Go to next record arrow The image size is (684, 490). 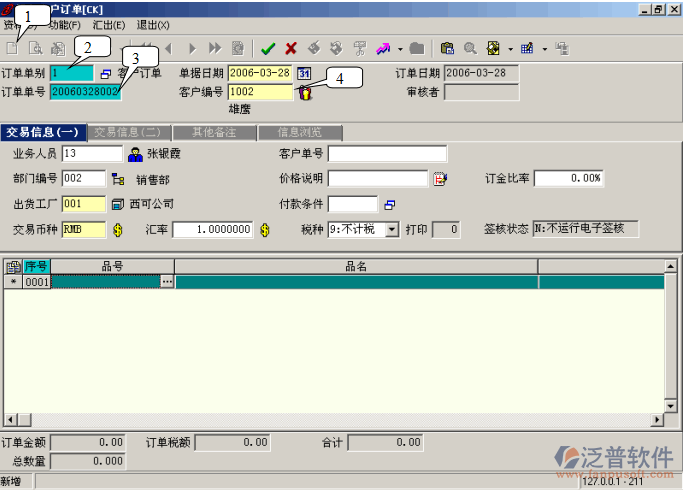tap(192, 48)
